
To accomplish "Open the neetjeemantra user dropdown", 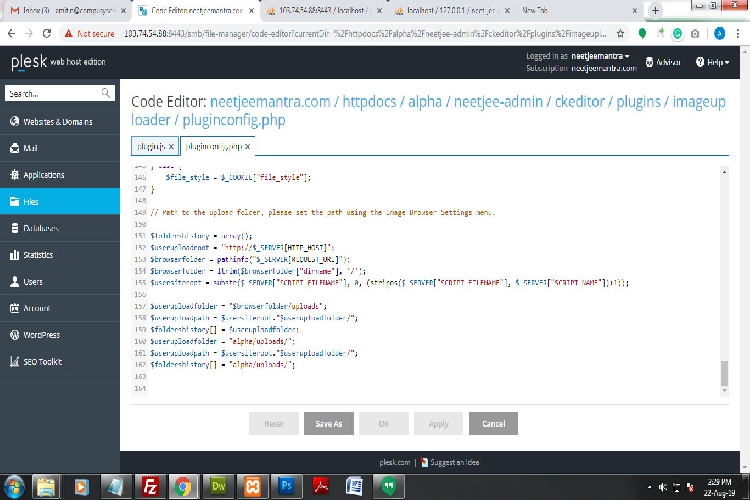I will [600, 56].
